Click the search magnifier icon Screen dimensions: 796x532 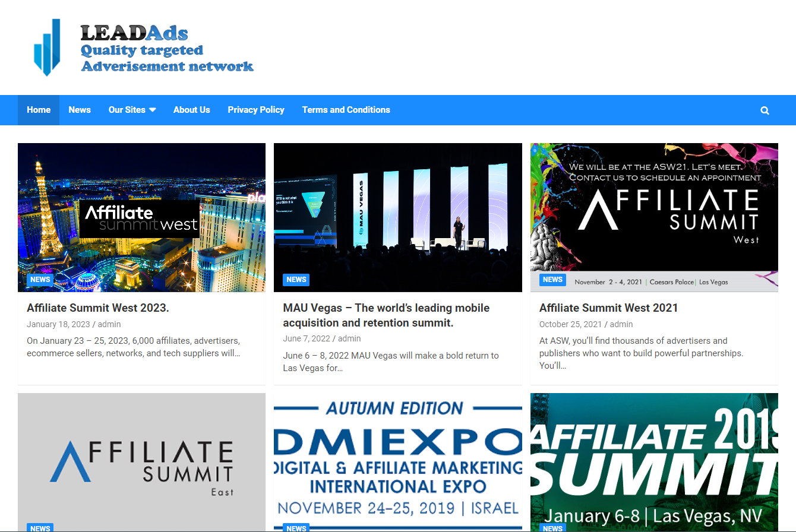765,110
